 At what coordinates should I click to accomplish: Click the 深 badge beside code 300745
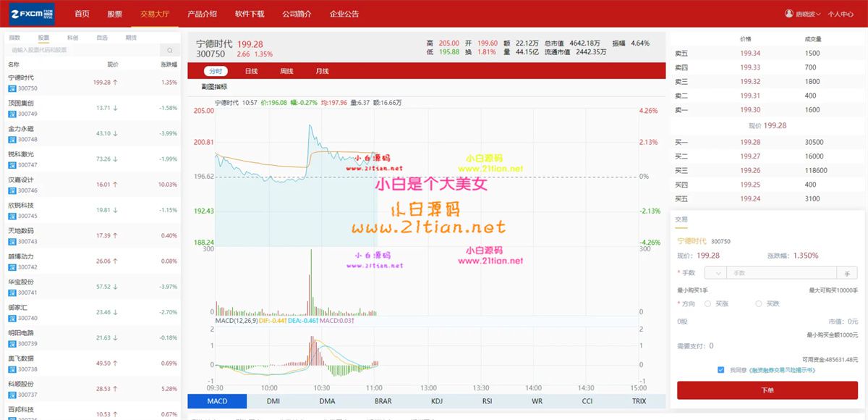pyautogui.click(x=12, y=216)
